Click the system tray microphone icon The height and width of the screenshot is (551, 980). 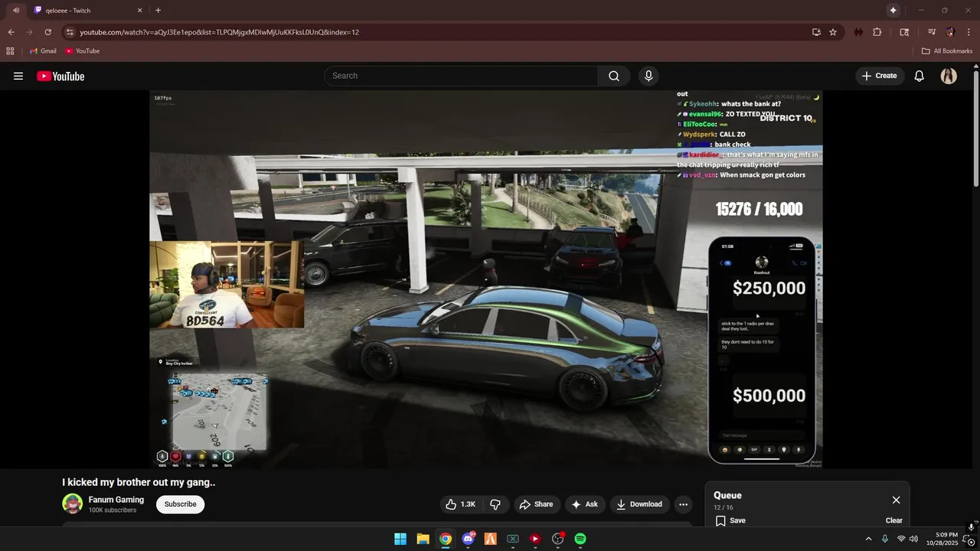885,539
